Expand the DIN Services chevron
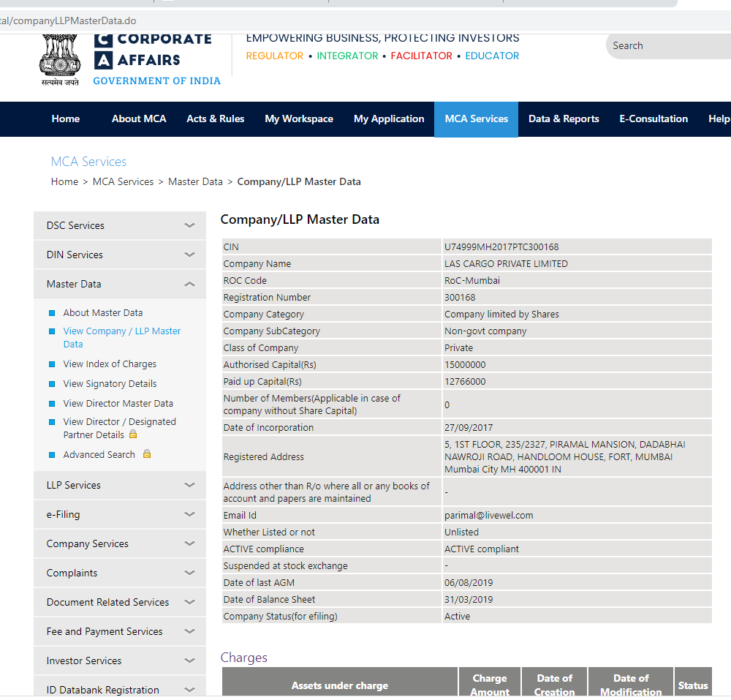731x700 pixels. point(189,255)
